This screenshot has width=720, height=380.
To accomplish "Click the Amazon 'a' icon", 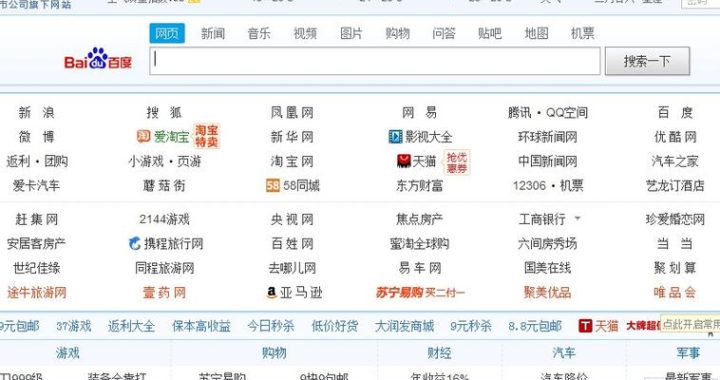I will (x=271, y=292).
